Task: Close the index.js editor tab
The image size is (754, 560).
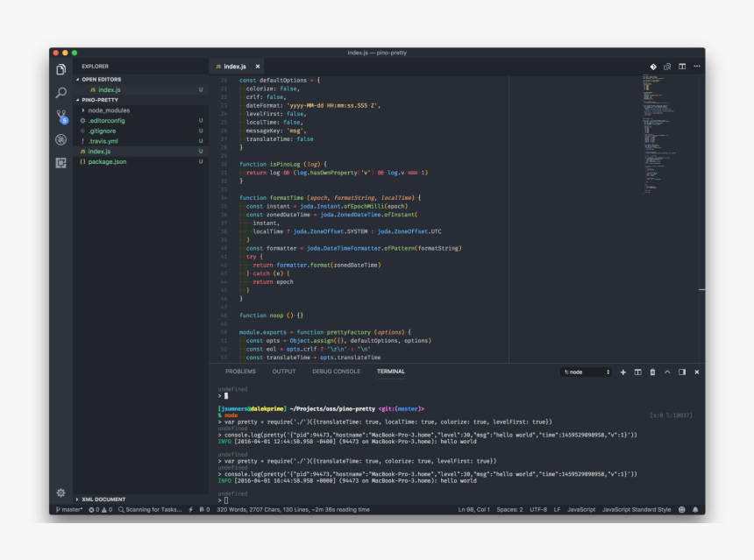Action: pyautogui.click(x=258, y=67)
